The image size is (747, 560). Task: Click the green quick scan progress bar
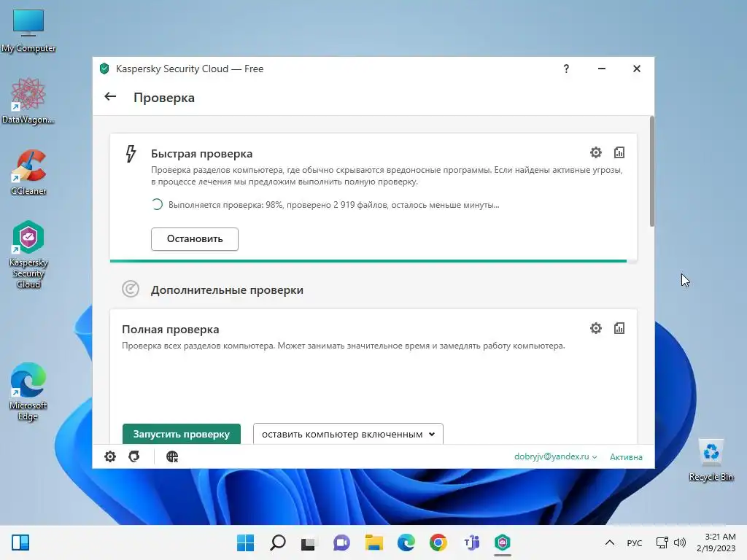point(368,261)
